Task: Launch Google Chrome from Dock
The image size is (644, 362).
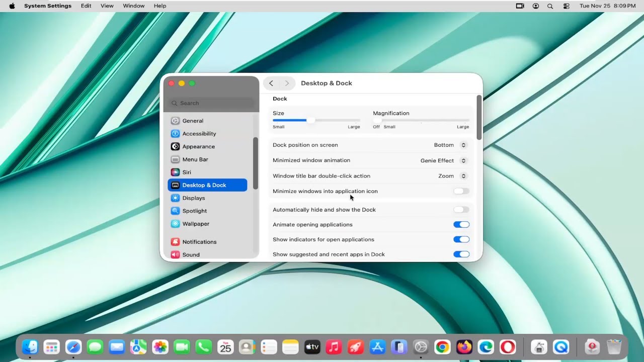Action: (x=443, y=347)
